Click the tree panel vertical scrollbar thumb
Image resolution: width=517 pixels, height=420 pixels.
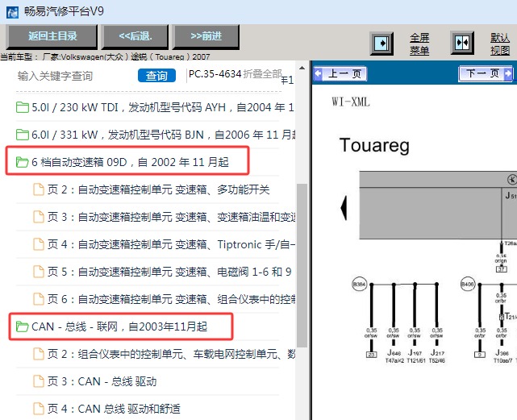pos(302,265)
